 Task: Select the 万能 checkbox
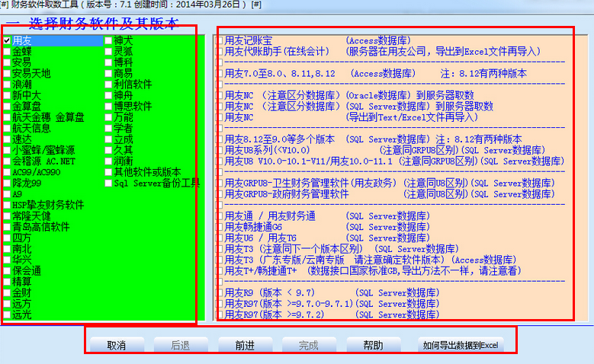pyautogui.click(x=108, y=117)
